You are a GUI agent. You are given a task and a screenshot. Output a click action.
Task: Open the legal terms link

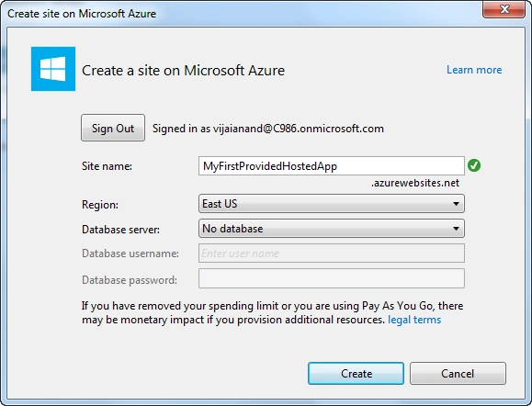coord(414,320)
